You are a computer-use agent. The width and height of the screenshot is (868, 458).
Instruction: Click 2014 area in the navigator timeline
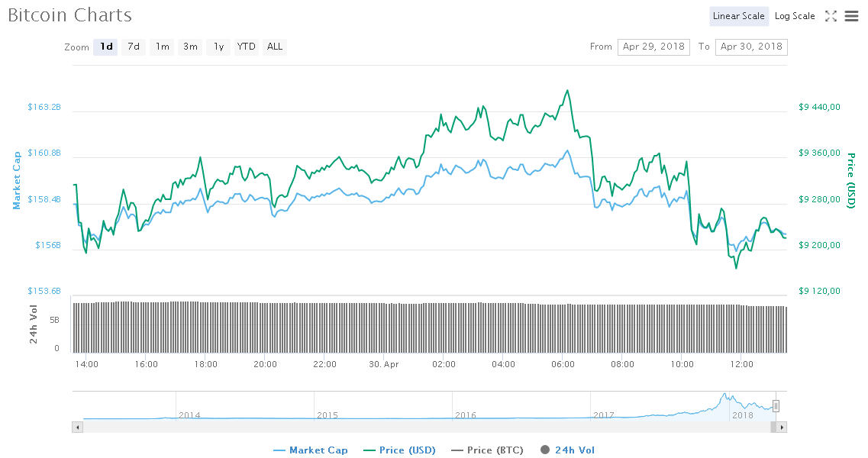(189, 414)
